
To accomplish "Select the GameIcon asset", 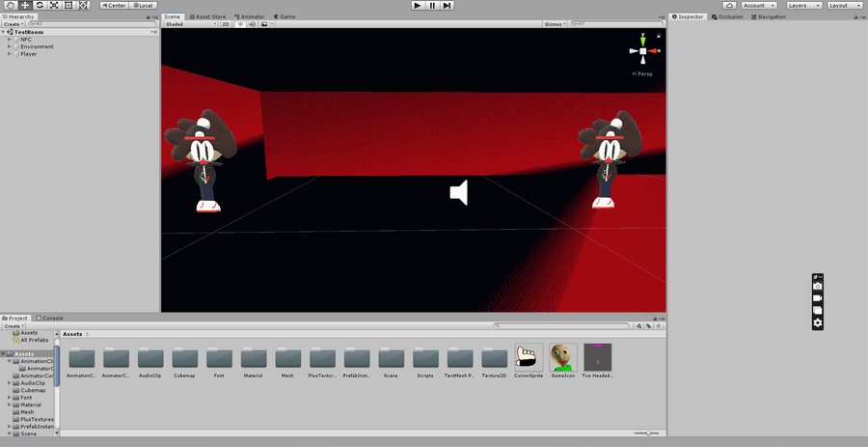I will point(563,360).
